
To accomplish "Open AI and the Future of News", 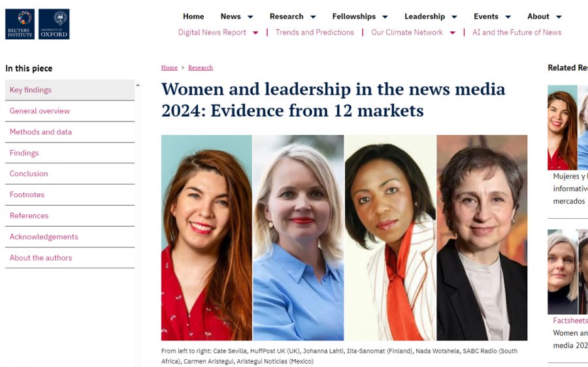I will click(517, 33).
